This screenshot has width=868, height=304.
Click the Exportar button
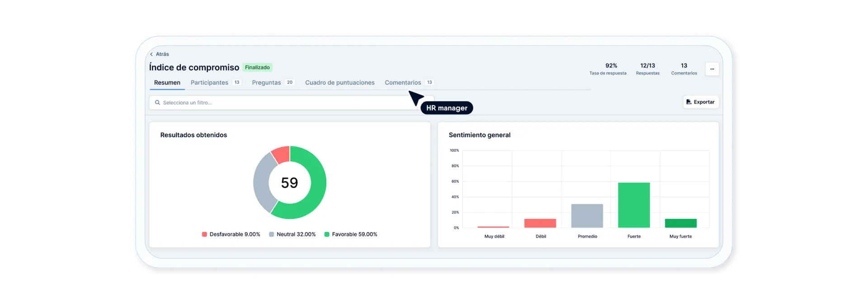click(701, 102)
